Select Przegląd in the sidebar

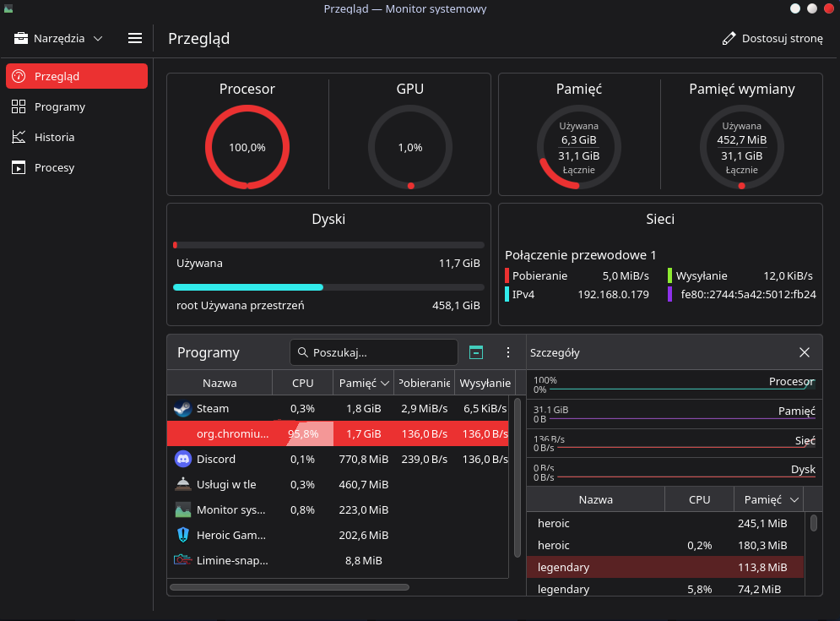pyautogui.click(x=77, y=76)
